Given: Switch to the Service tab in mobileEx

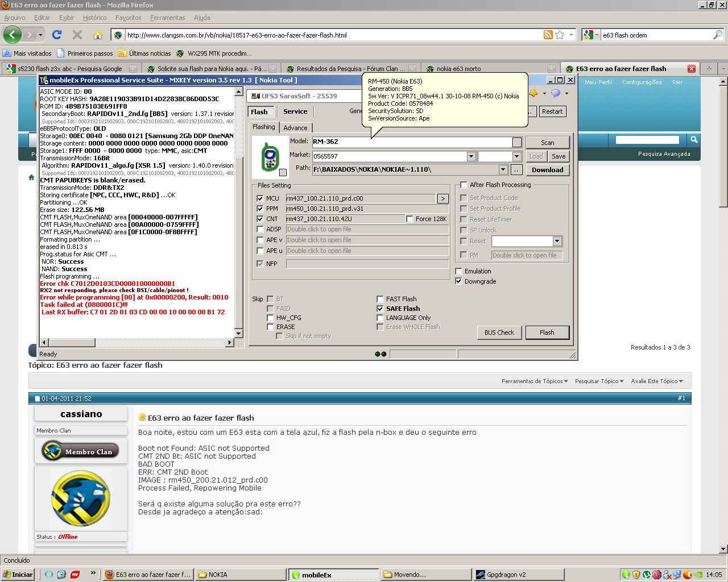Looking at the screenshot, I should coord(295,111).
